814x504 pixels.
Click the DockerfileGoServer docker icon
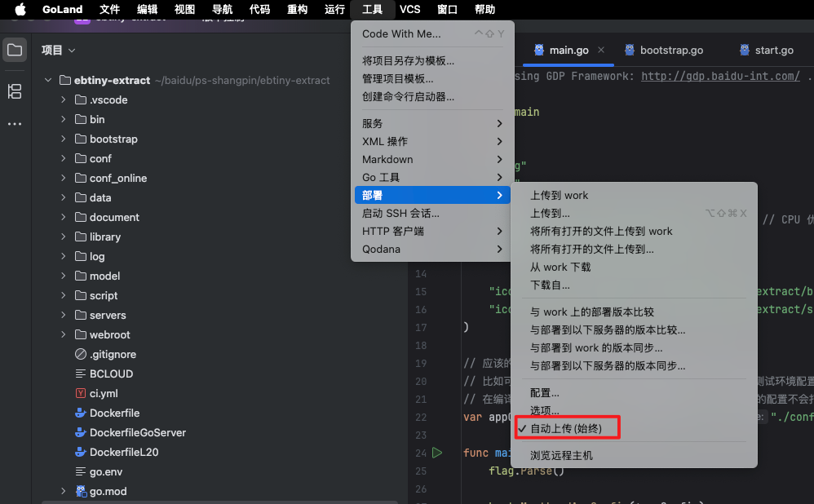click(x=81, y=432)
